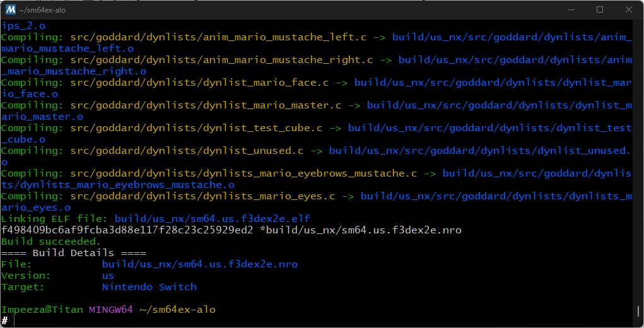Click the ~/sm64ex-alo window title text
The width and height of the screenshot is (644, 328).
click(x=42, y=10)
